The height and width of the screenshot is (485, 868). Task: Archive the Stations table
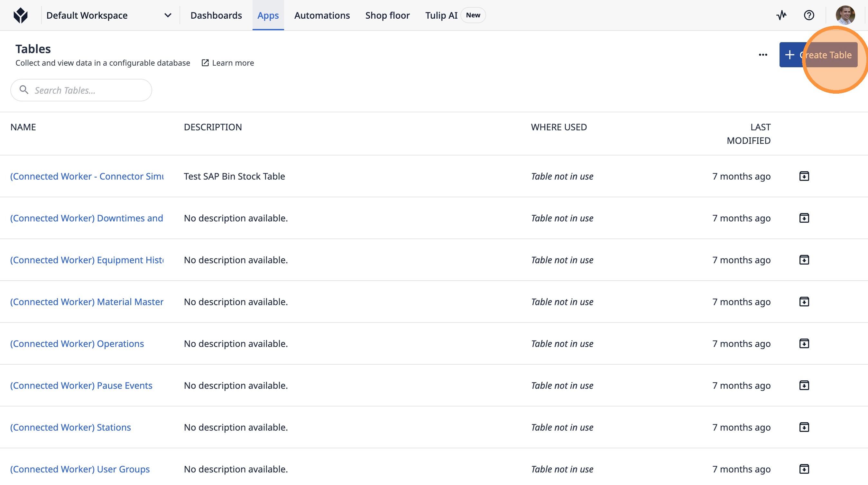(x=804, y=427)
